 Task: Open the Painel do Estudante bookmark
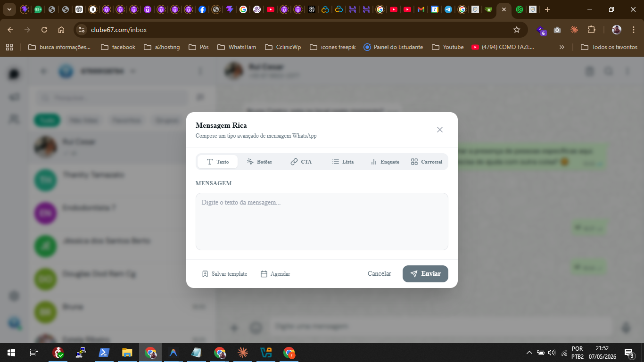pos(394,47)
